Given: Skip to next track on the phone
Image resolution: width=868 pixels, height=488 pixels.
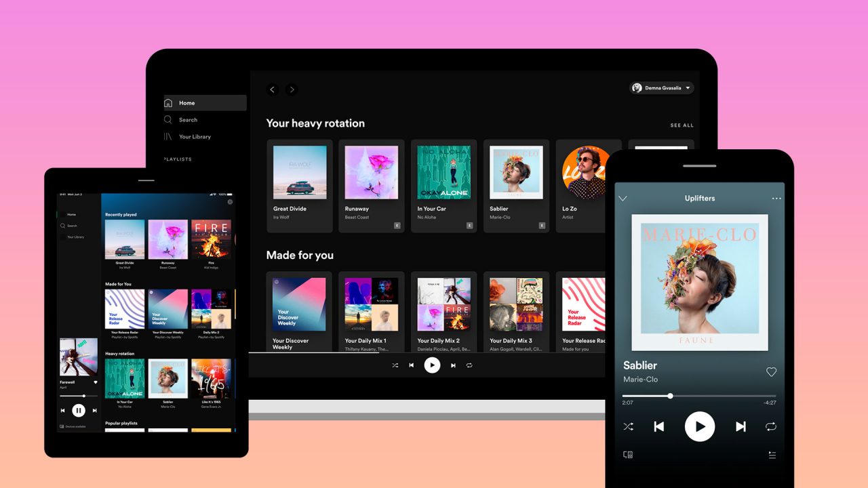Looking at the screenshot, I should point(741,426).
